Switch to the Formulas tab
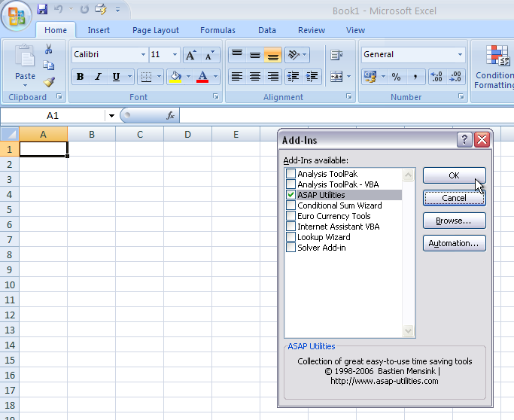This screenshot has width=514, height=420. point(217,30)
